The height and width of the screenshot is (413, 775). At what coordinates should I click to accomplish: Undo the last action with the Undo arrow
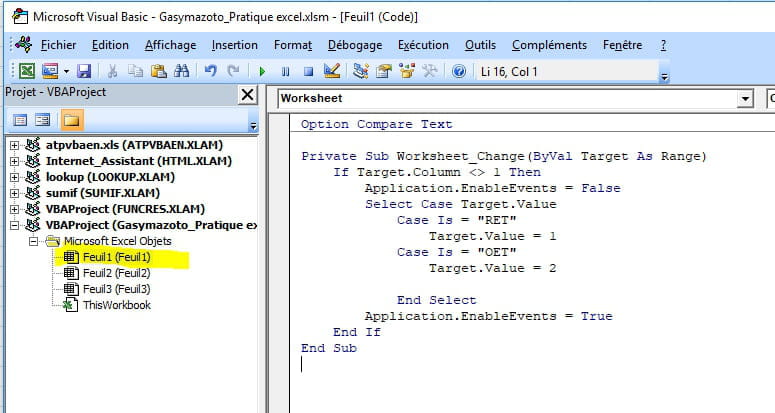(211, 71)
